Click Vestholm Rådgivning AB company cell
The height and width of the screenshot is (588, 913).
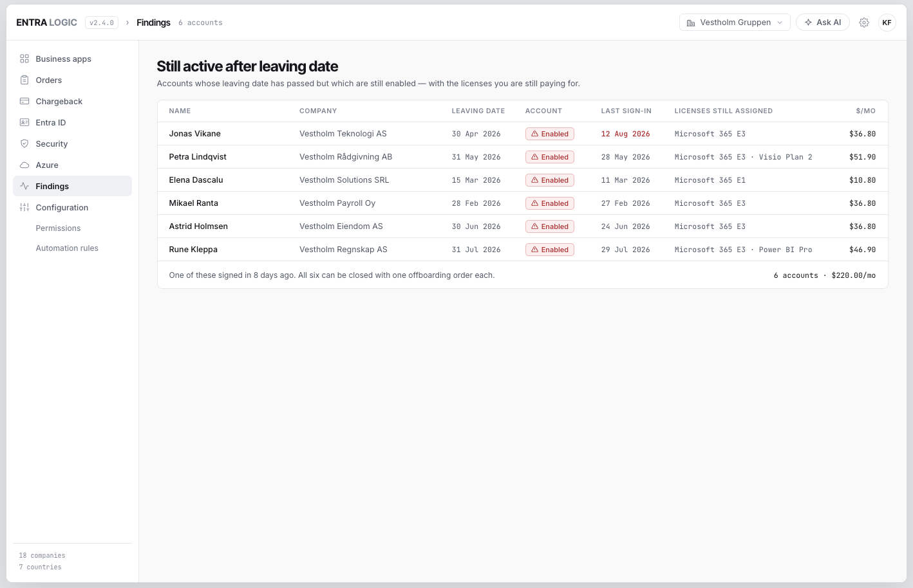tap(346, 157)
